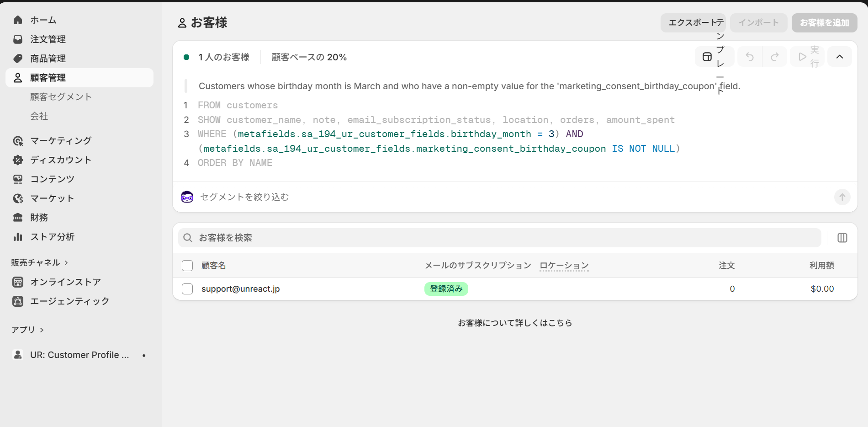Image resolution: width=868 pixels, height=427 pixels.
Task: Click the online store icon
Action: pyautogui.click(x=18, y=282)
